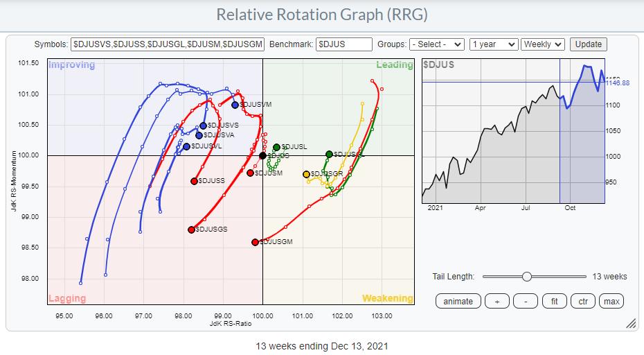This screenshot has height=355, width=644.
Task: Select the $DJUSVS blue data point
Action: (x=203, y=125)
